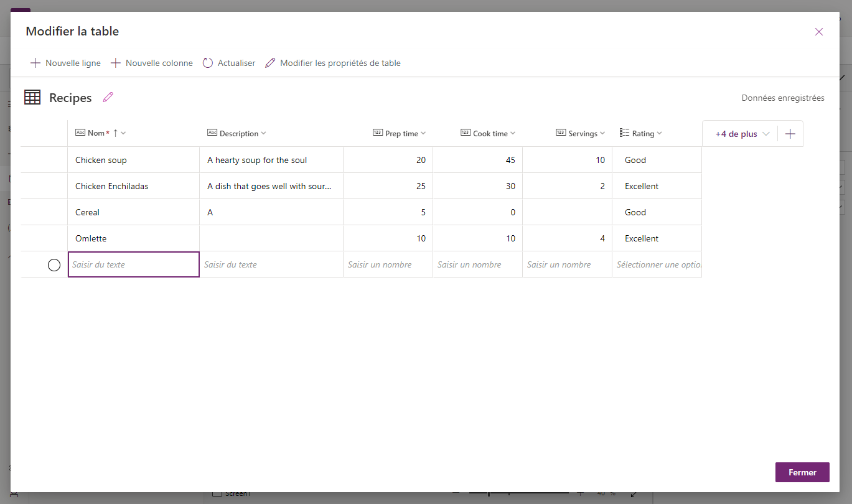Click the empty Cereal servings cell
The width and height of the screenshot is (852, 504).
[x=568, y=212]
